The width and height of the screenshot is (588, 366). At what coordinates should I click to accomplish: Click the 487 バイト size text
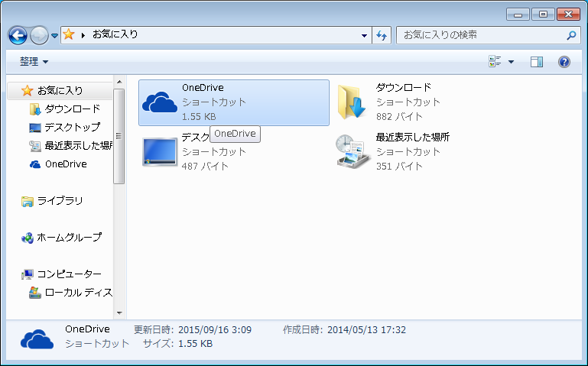205,167
